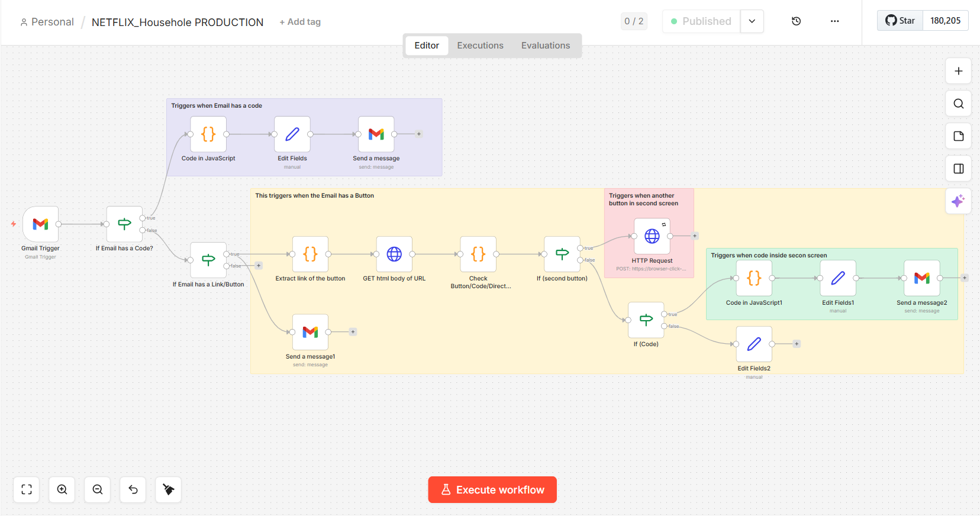Fit workflow to view icon
980x516 pixels.
click(x=27, y=489)
